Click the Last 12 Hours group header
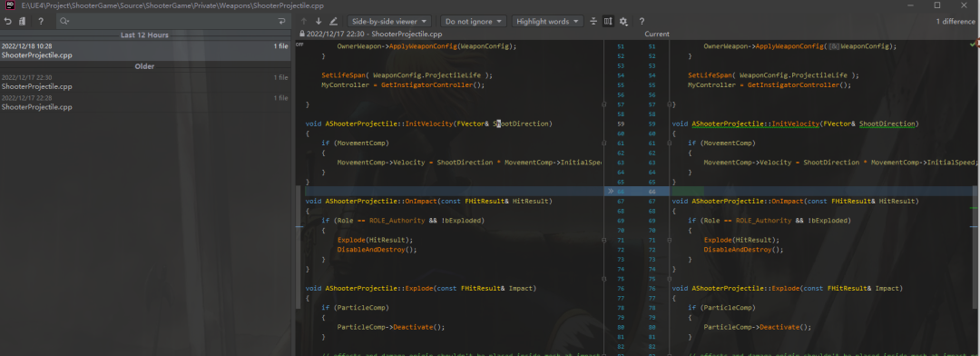 (x=144, y=35)
